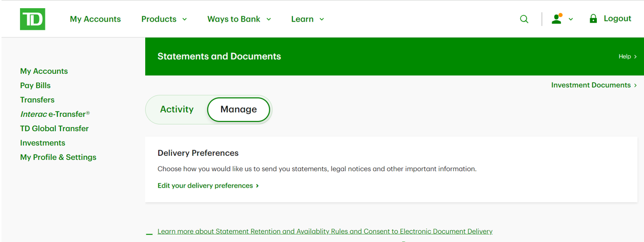Viewport: 644px width, 242px height.
Task: Click the padlock Logout icon
Action: pyautogui.click(x=593, y=18)
